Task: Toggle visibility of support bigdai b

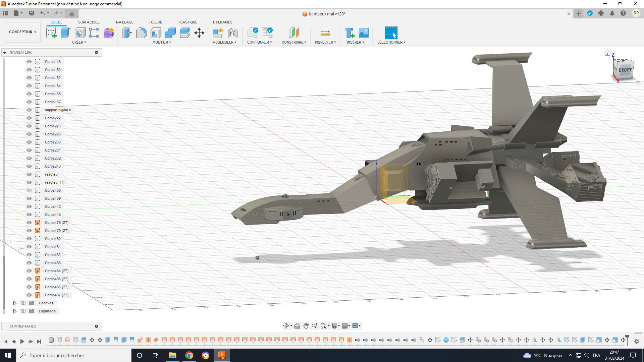Action: (29, 110)
